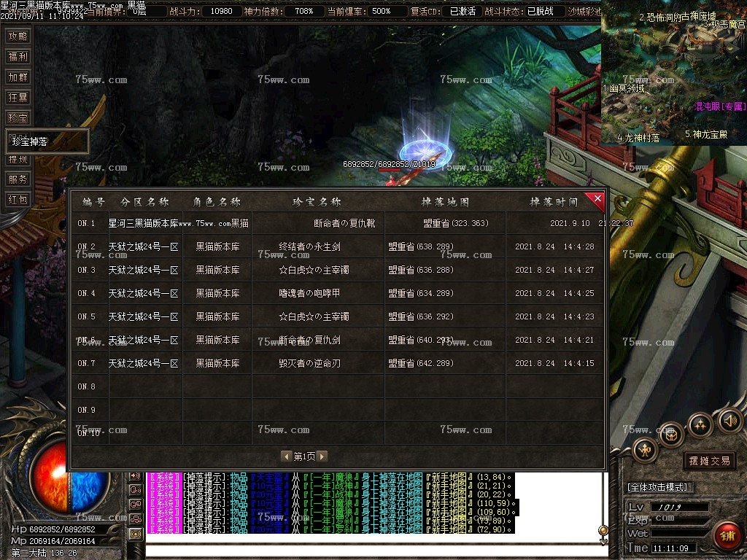Open the character equipment round icon
747x560 pixels.
click(645, 449)
